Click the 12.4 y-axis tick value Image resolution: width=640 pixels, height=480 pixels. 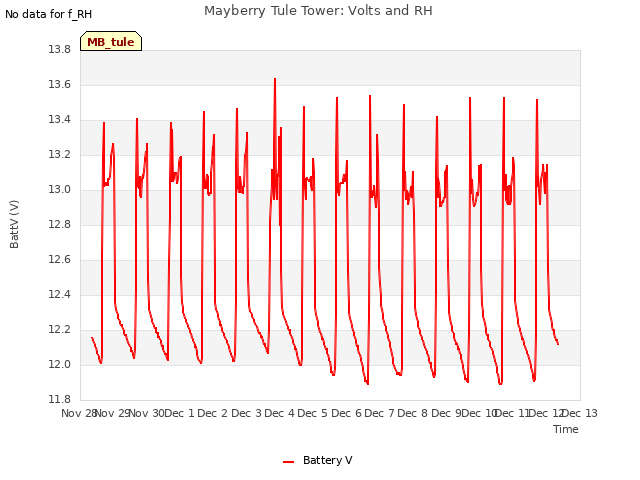point(60,294)
